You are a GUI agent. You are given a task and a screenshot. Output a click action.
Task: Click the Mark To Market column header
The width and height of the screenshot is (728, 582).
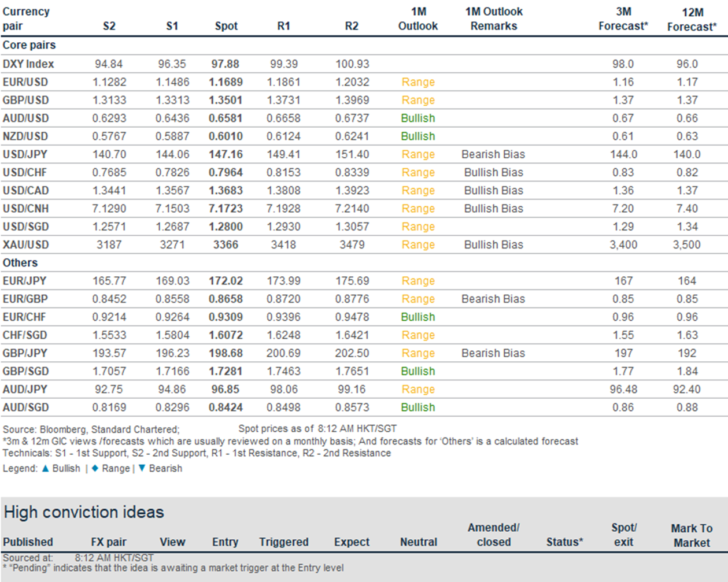coord(692,535)
